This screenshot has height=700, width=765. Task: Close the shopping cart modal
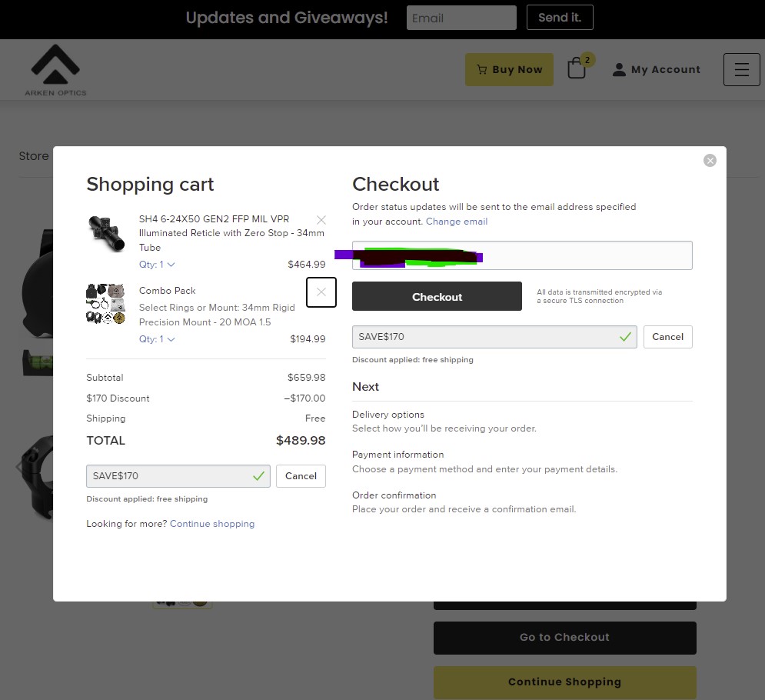pos(710,161)
